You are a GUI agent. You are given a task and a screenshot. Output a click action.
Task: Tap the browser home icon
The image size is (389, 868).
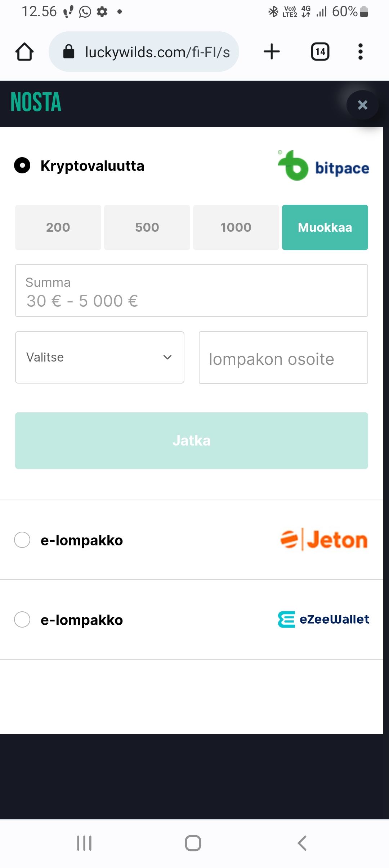click(24, 52)
